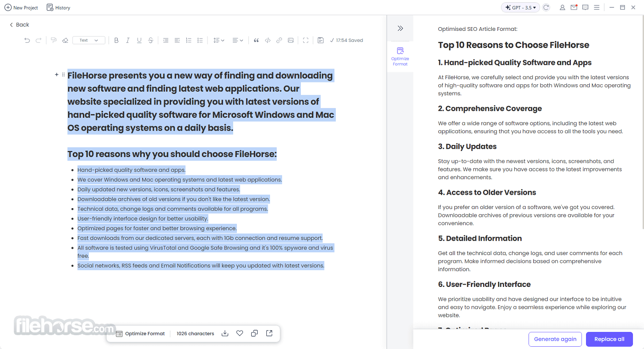644x349 pixels.
Task: Insert a code block
Action: tap(268, 41)
